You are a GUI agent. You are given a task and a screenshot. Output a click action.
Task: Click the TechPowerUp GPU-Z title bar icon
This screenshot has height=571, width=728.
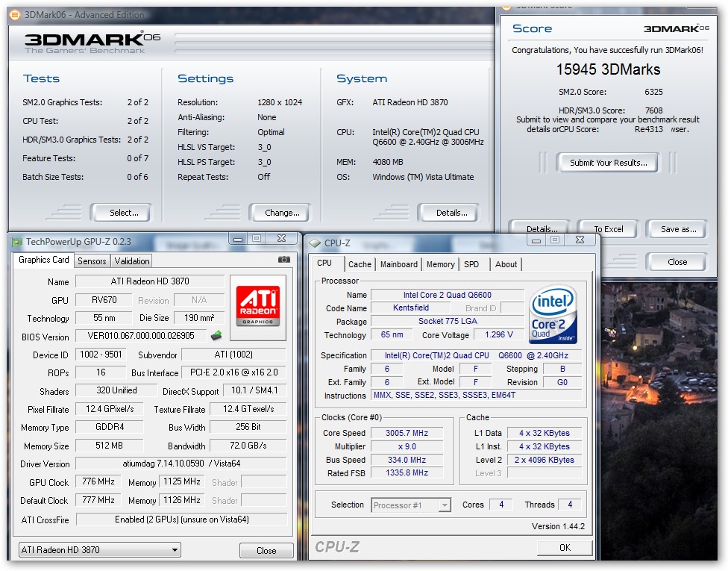pos(17,242)
